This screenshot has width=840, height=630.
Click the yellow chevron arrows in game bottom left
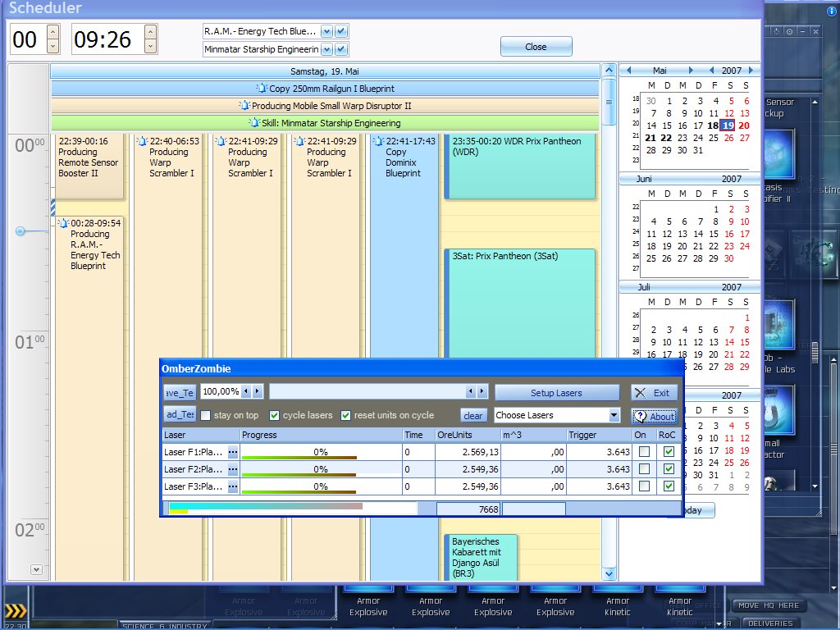pyautogui.click(x=16, y=610)
